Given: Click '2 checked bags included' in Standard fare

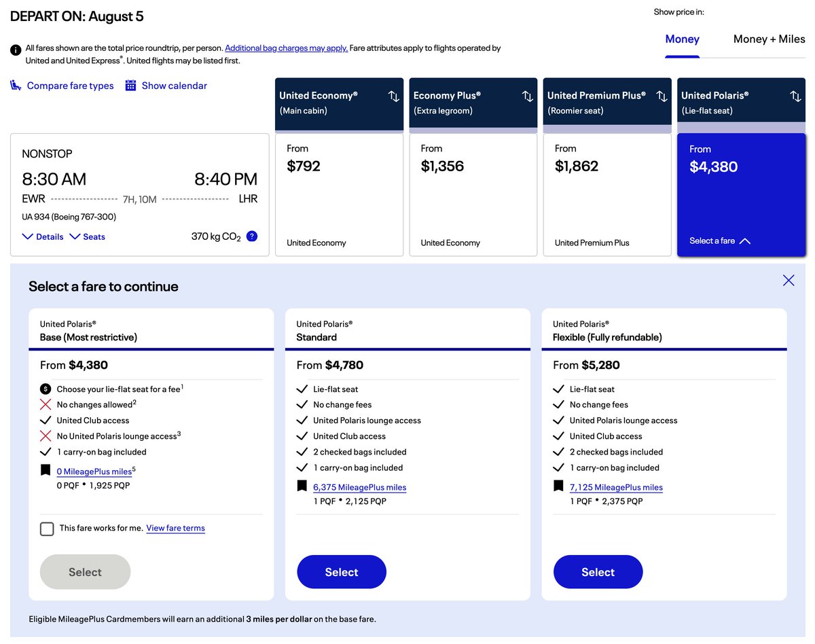Looking at the screenshot, I should 360,452.
